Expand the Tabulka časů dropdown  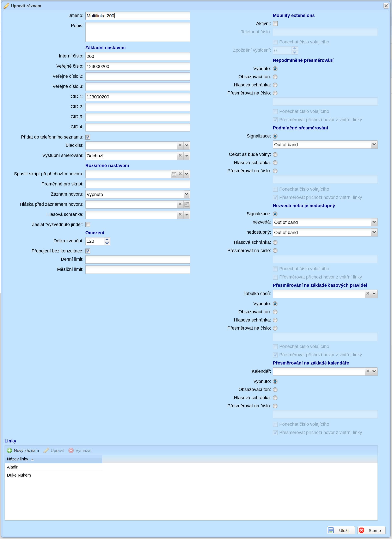click(374, 294)
